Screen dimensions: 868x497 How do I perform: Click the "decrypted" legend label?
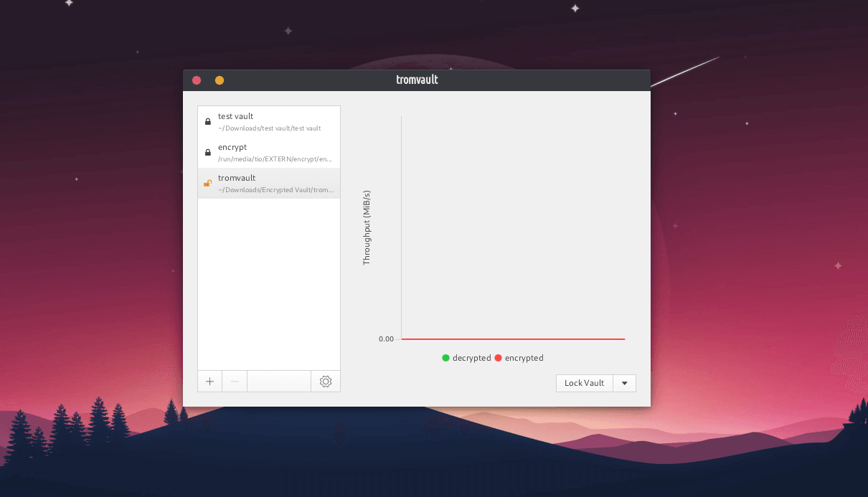pyautogui.click(x=471, y=358)
